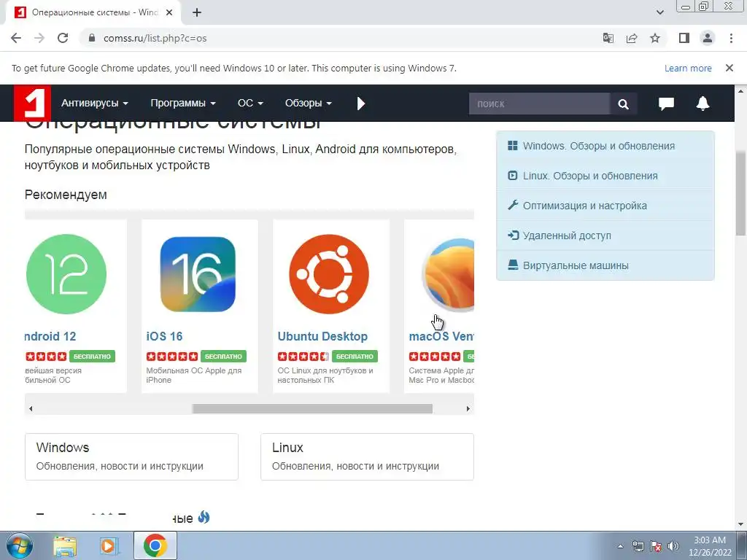Screen dimensions: 747x560
Task: Click the address bar URL
Action: pos(155,38)
